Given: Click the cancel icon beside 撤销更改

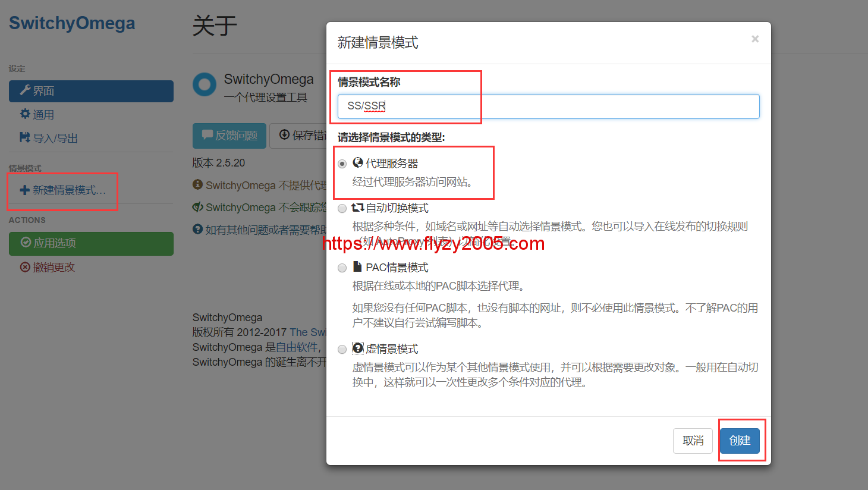Looking at the screenshot, I should [25, 268].
